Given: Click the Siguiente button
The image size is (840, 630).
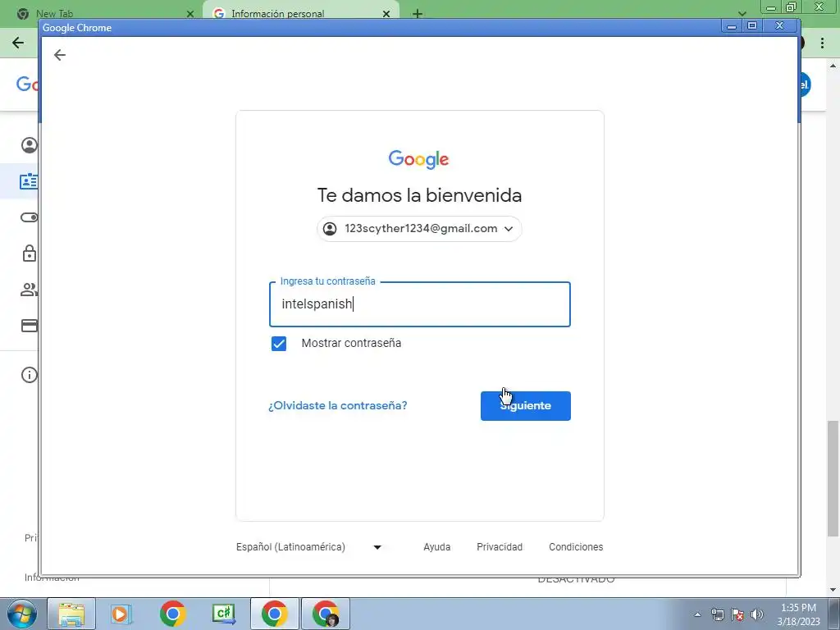Looking at the screenshot, I should 525,405.
